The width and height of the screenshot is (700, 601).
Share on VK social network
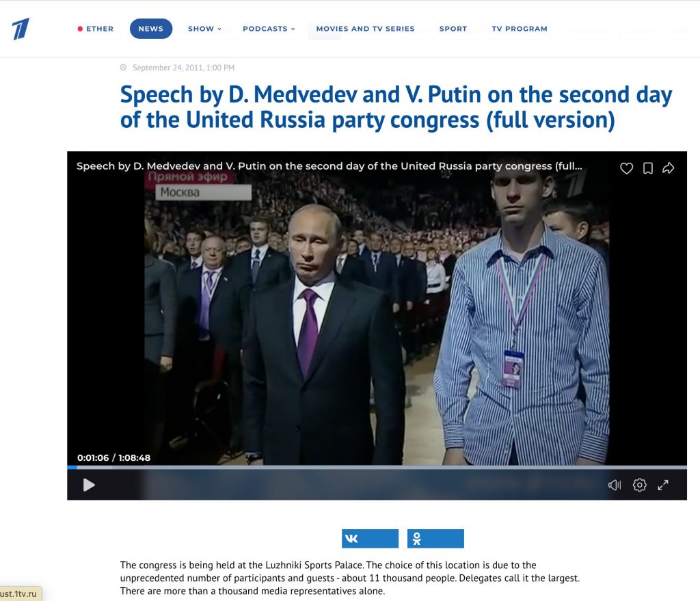coord(370,539)
